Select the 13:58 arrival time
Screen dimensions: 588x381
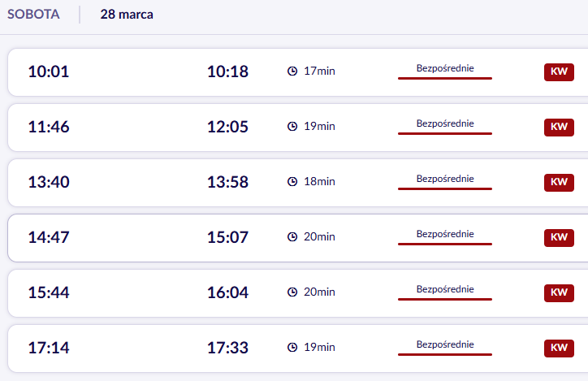(227, 182)
